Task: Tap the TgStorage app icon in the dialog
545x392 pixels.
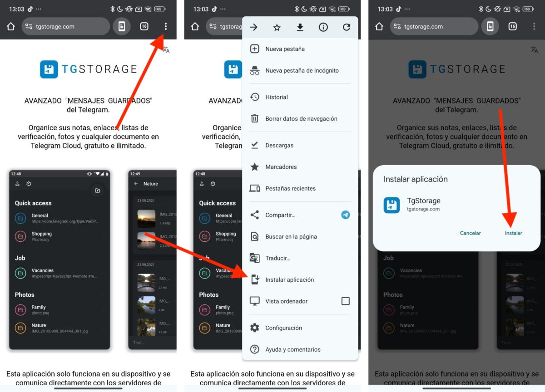Action: (x=391, y=205)
